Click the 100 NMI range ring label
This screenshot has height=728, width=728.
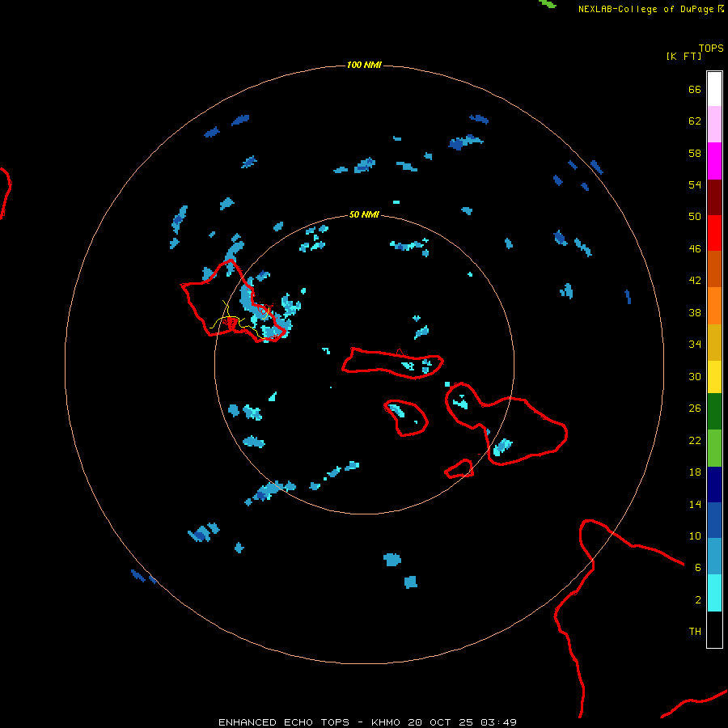[x=364, y=65]
